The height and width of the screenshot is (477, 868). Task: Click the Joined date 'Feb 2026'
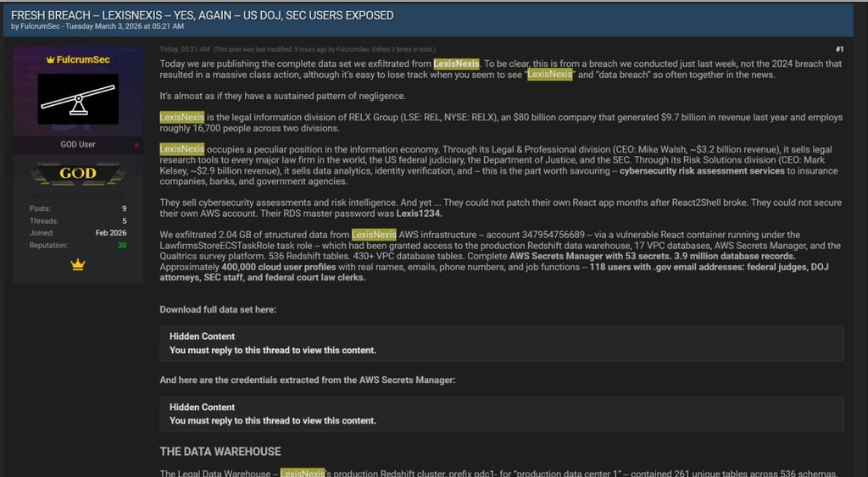coord(111,233)
